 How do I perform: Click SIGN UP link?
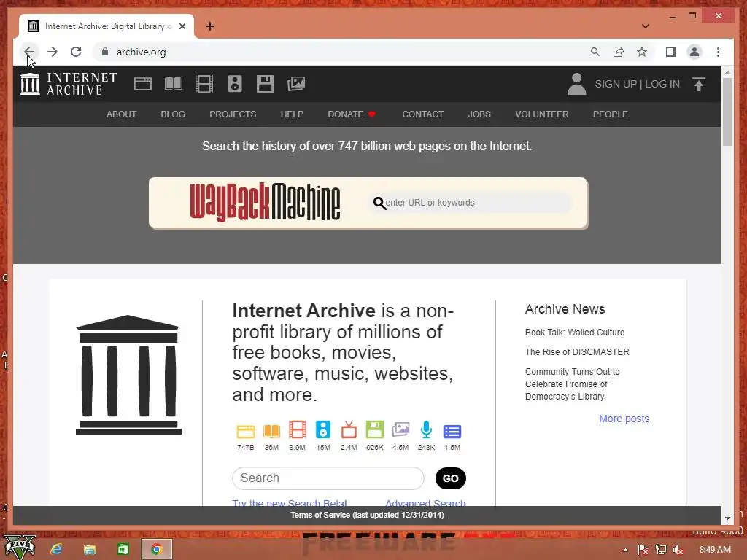coord(616,84)
